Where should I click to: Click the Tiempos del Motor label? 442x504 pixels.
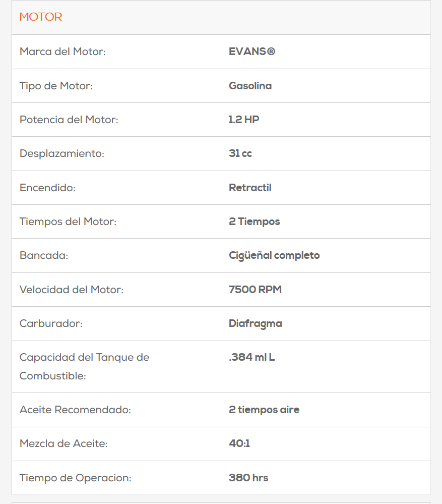[x=68, y=221]
